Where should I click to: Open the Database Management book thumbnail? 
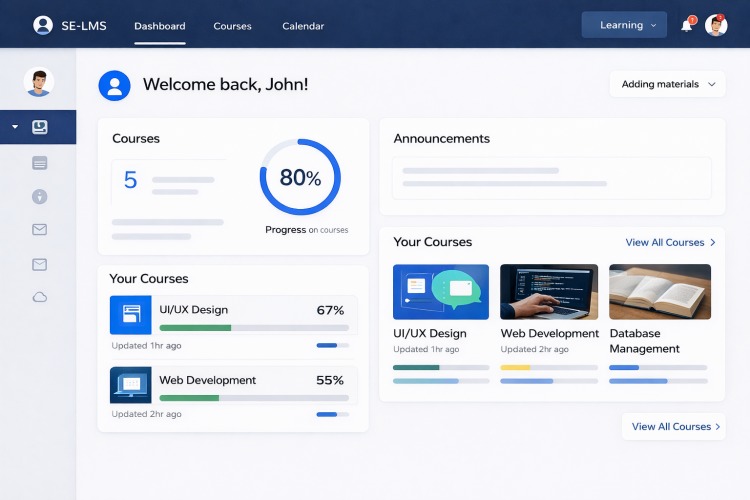pos(660,292)
